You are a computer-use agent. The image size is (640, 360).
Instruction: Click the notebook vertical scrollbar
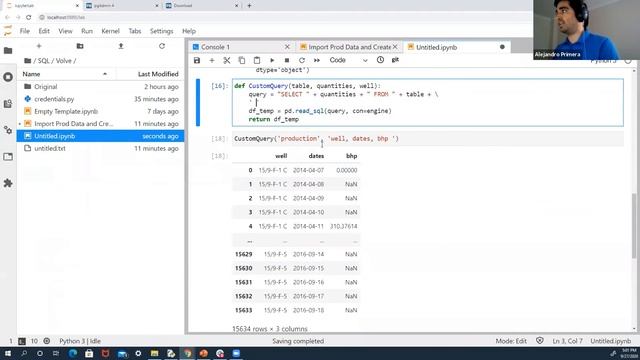[634, 226]
